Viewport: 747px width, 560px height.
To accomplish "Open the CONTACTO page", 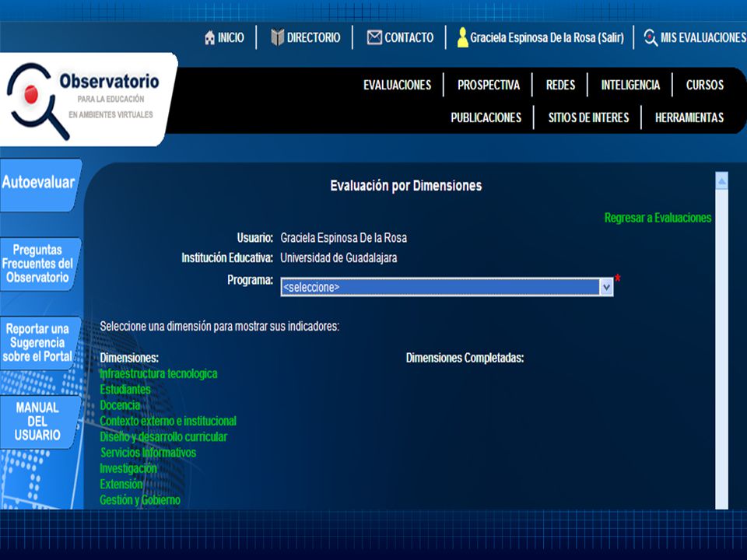I will coord(409,37).
